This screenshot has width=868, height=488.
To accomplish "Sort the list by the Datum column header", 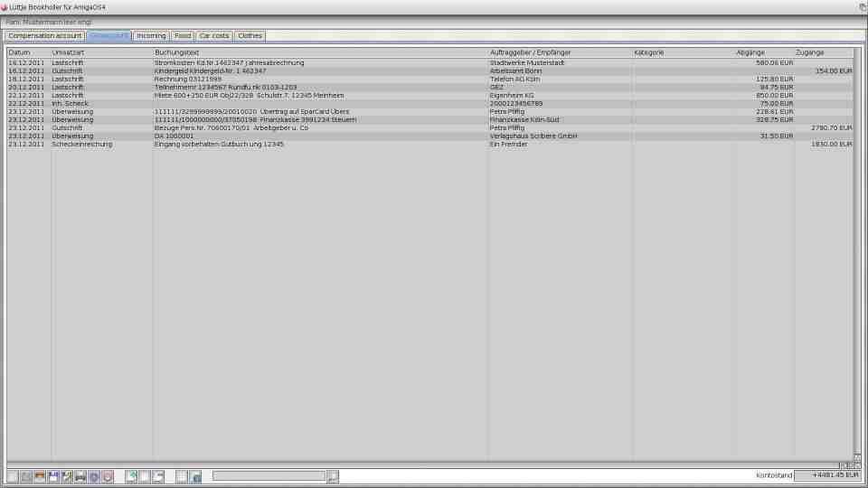I will 28,52.
